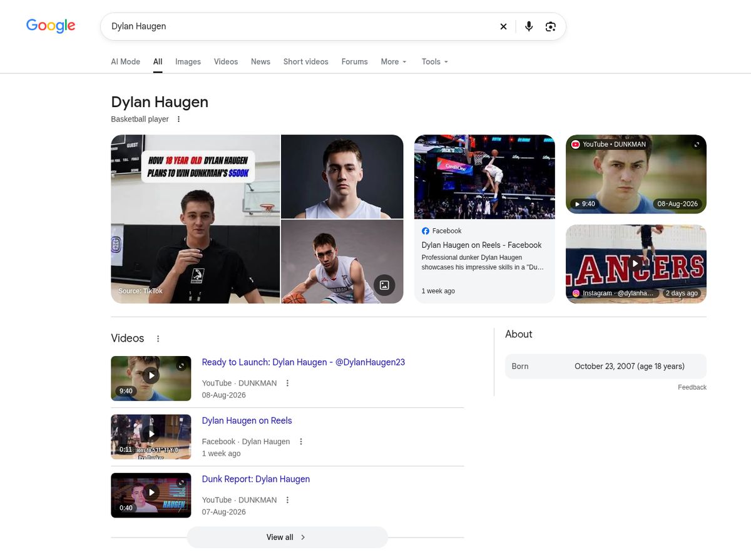Click 'Professional dunker Dylan Haugen' description
The image size is (751, 560).
[483, 262]
